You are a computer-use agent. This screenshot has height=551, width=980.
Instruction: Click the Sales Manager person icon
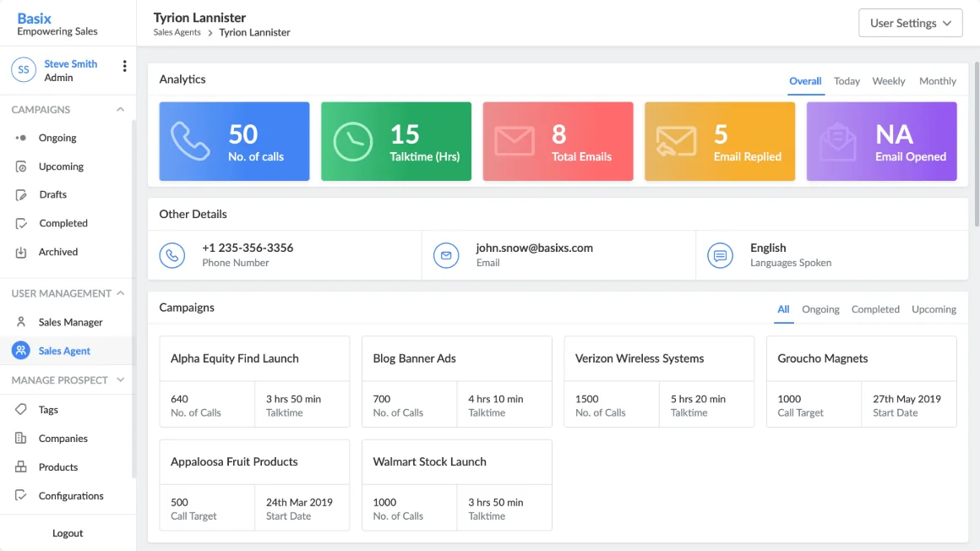(20, 322)
